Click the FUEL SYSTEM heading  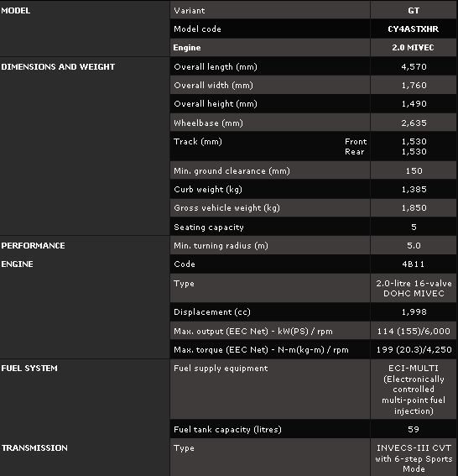coord(29,369)
